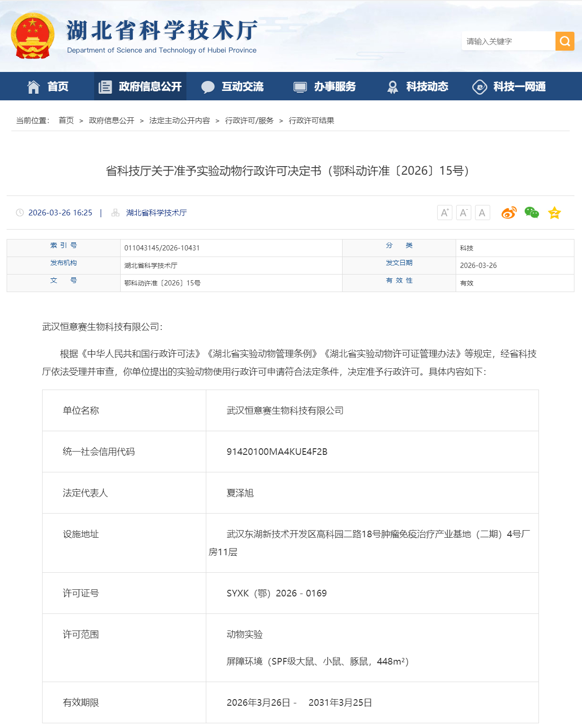Click 湖北省科学技术厅 source link below title
The width and height of the screenshot is (582, 728).
[156, 213]
